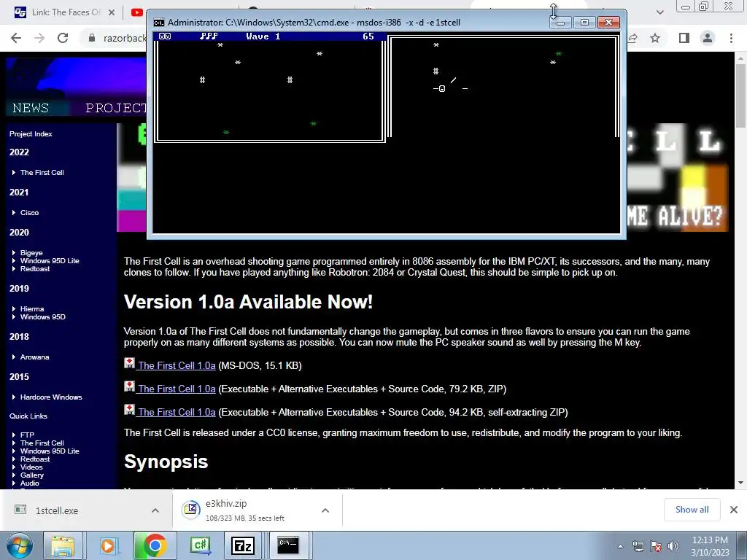Viewport: 747px width, 560px height.
Task: Reload the page in Chrome
Action: 63,38
